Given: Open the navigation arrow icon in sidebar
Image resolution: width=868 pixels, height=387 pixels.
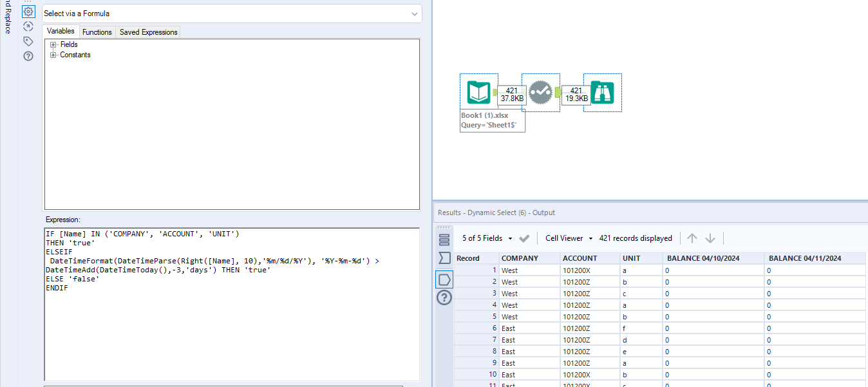Looking at the screenshot, I should pos(28,26).
